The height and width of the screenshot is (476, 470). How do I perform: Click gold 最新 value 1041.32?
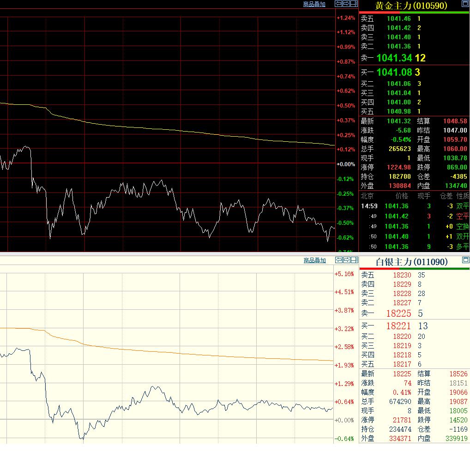pyautogui.click(x=398, y=121)
